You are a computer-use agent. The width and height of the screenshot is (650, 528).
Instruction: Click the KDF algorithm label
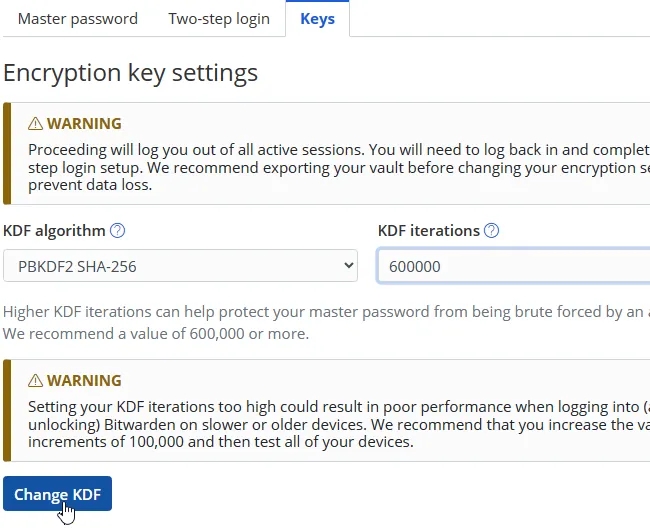[x=54, y=230]
